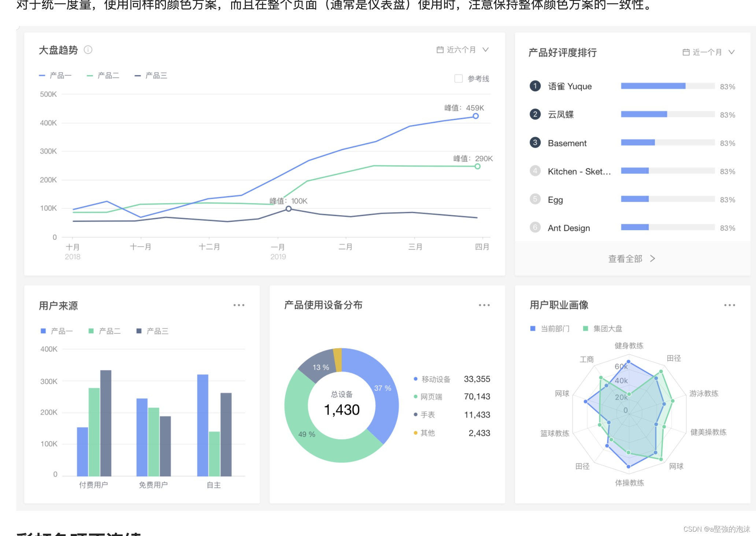Click 459K peak marker on 产品一 line
Image resolution: width=756 pixels, height=536 pixels.
coord(475,116)
